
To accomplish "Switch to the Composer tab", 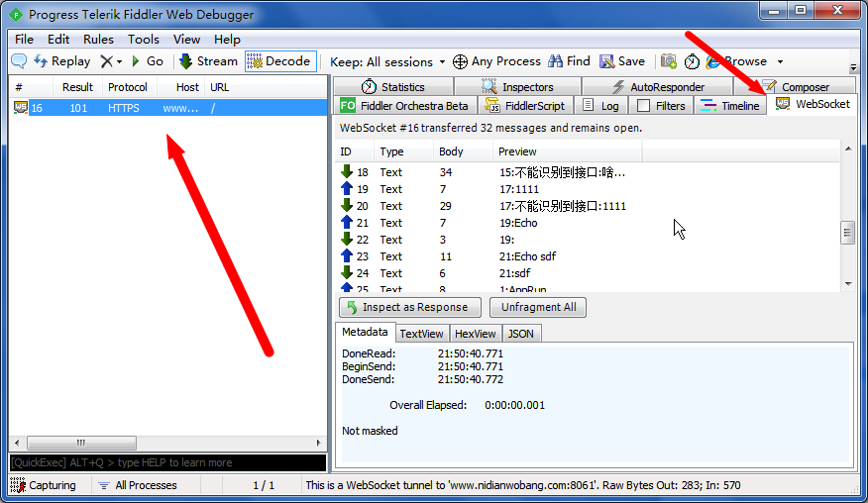I will click(796, 87).
